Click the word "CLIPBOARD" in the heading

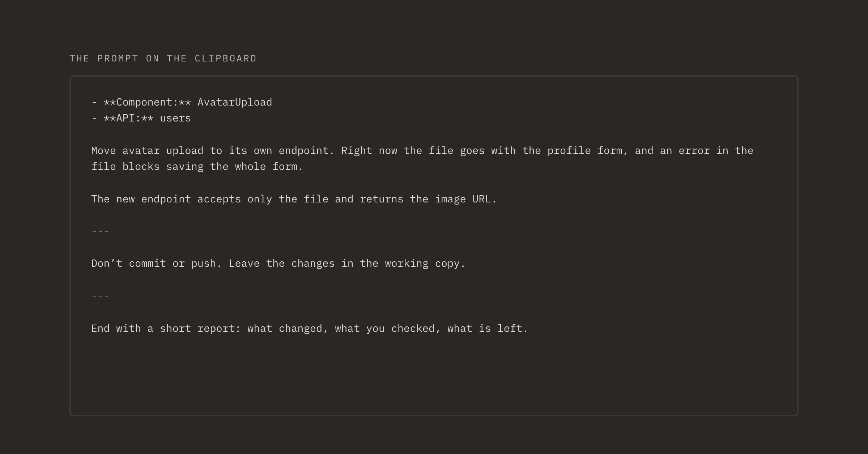[226, 59]
